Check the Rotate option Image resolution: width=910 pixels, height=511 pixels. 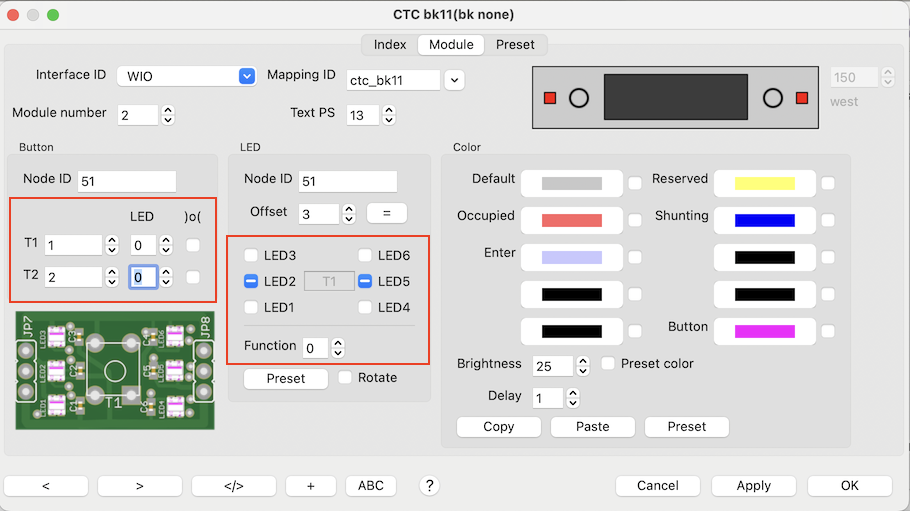[345, 378]
